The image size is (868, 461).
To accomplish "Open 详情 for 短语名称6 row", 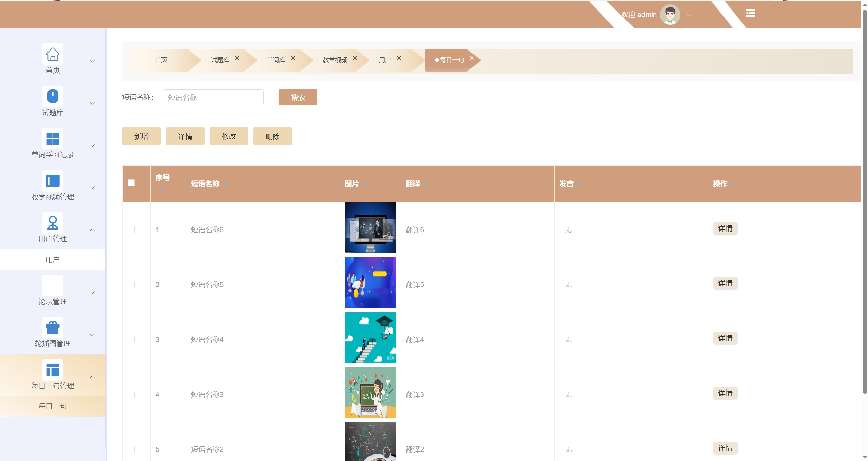I will [x=725, y=228].
